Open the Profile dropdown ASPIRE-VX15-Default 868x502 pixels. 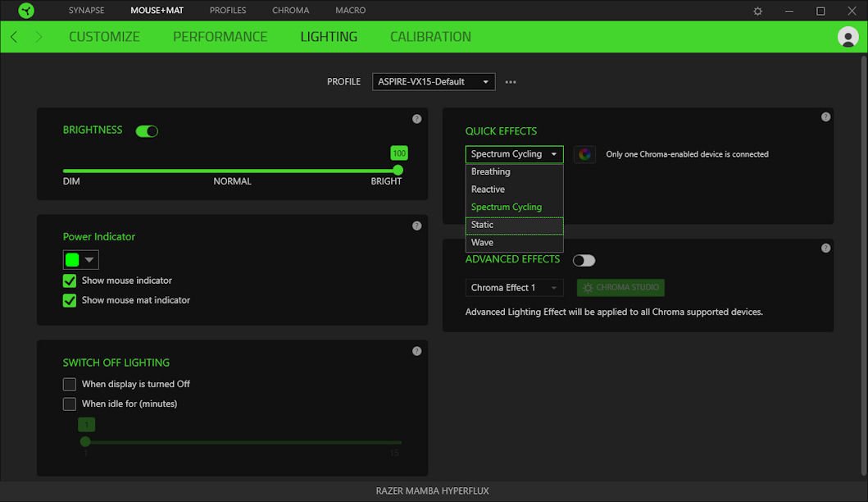(x=434, y=82)
